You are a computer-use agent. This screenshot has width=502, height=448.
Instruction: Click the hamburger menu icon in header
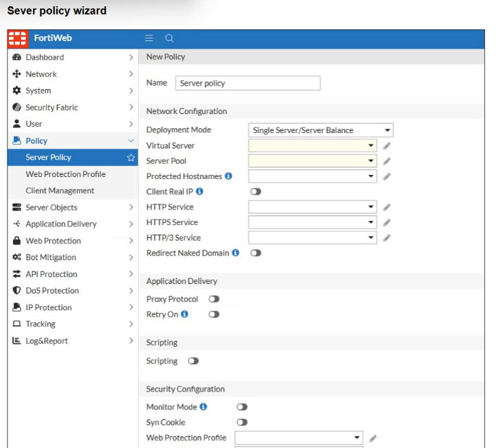(x=149, y=38)
